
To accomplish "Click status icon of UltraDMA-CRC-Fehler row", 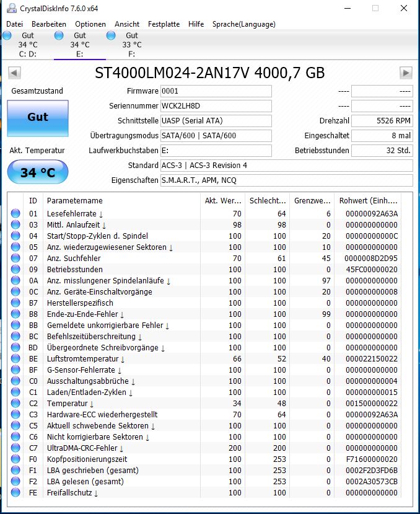I will click(x=15, y=448).
